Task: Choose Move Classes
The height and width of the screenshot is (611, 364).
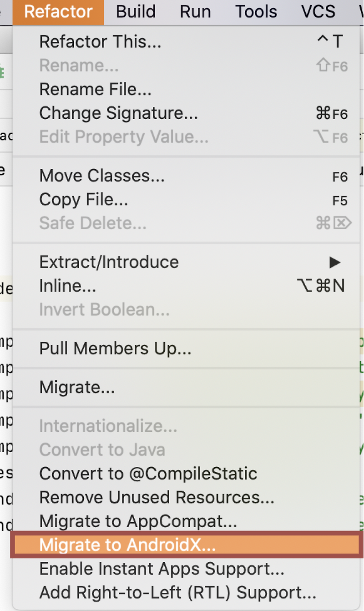Action: coord(102,176)
